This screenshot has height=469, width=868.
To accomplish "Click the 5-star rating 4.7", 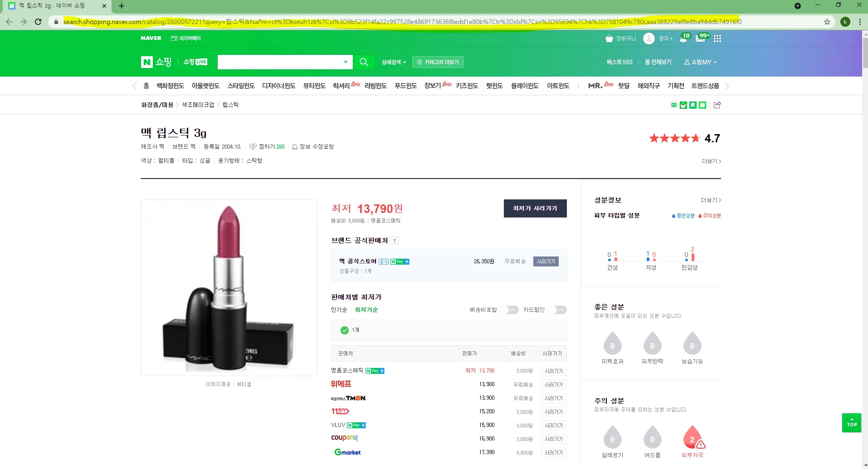I will coord(685,138).
